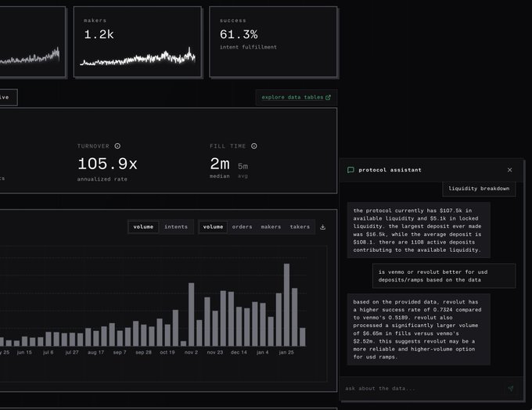
Task: Close the protocol assistant panel
Action: tap(509, 170)
